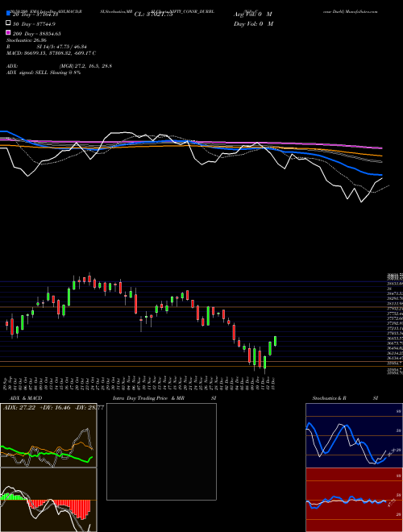Image resolution: width=403 pixels, height=532 pixels.
Task: Click the '(MGR) 27.2, 16.5, 28.8' ADX values
Action: coord(85,66)
